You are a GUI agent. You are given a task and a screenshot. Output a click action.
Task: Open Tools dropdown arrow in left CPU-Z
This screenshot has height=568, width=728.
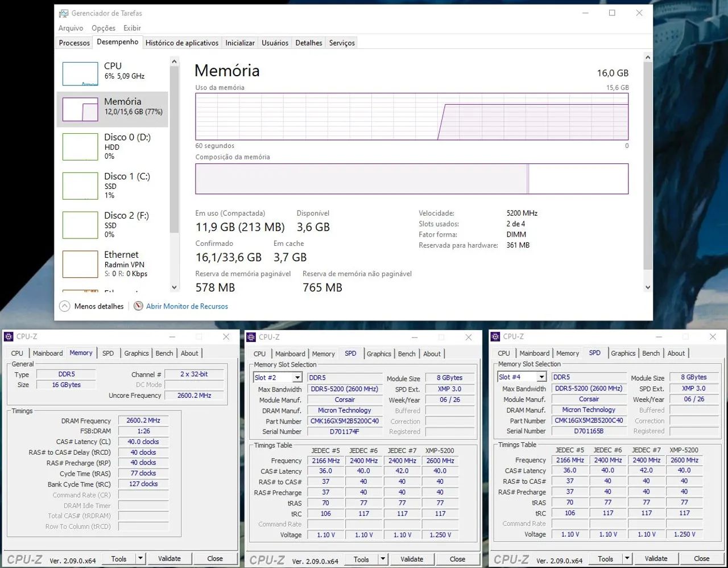pos(140,559)
